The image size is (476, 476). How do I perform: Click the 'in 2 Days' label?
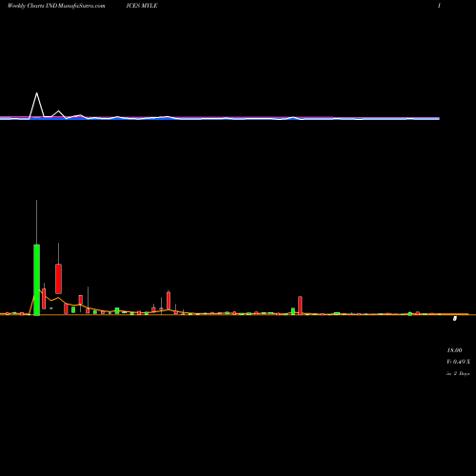tap(458, 373)
